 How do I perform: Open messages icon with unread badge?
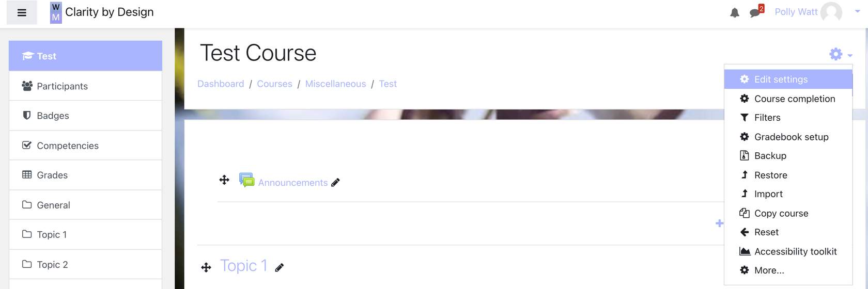click(x=756, y=11)
